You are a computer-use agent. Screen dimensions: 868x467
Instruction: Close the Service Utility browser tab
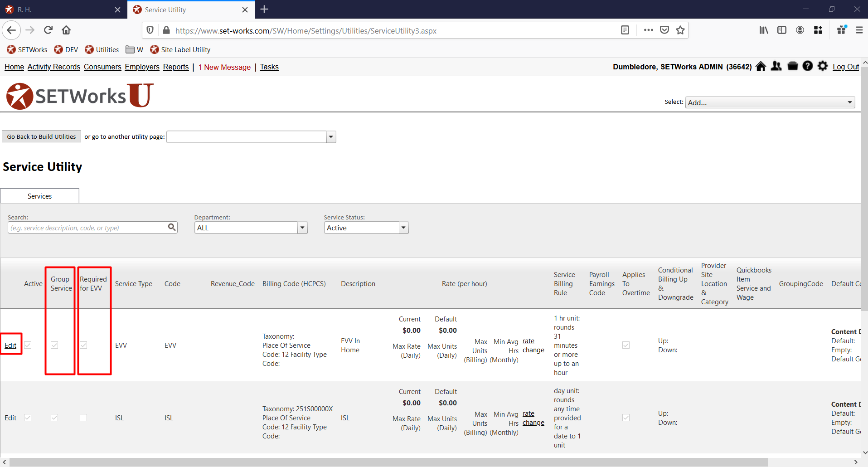(x=245, y=10)
